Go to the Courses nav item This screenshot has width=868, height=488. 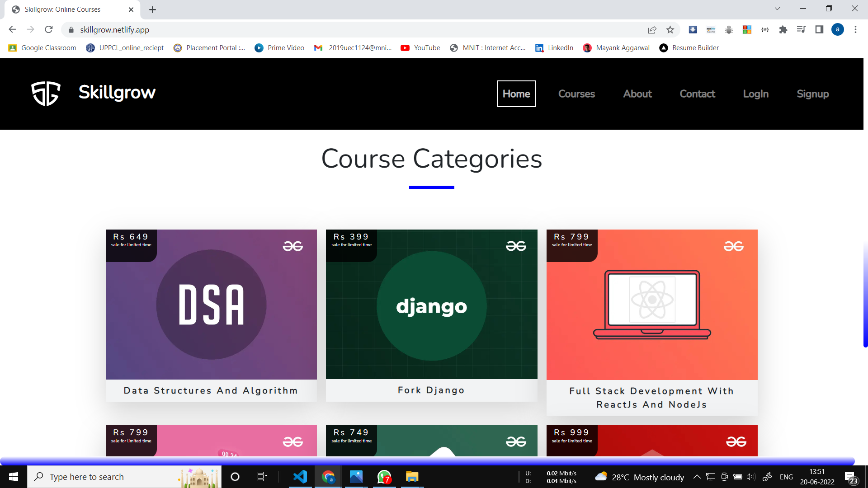pyautogui.click(x=576, y=94)
